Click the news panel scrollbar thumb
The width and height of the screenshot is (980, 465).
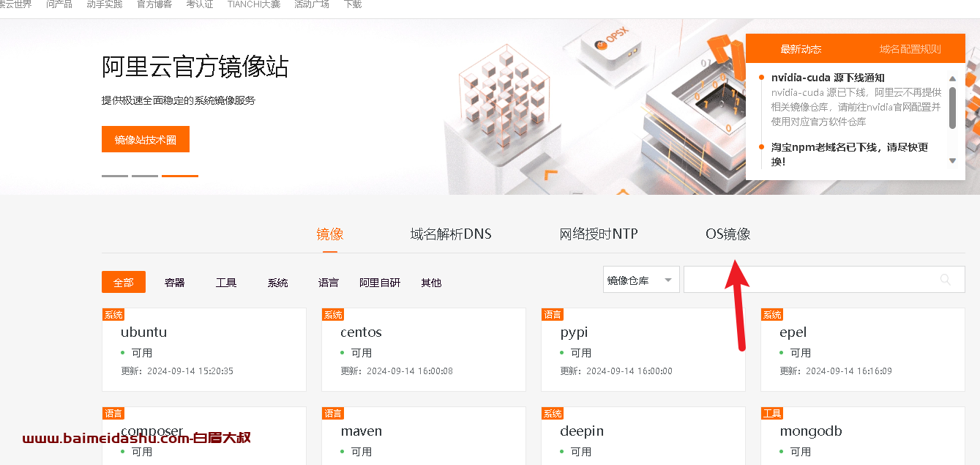click(952, 108)
